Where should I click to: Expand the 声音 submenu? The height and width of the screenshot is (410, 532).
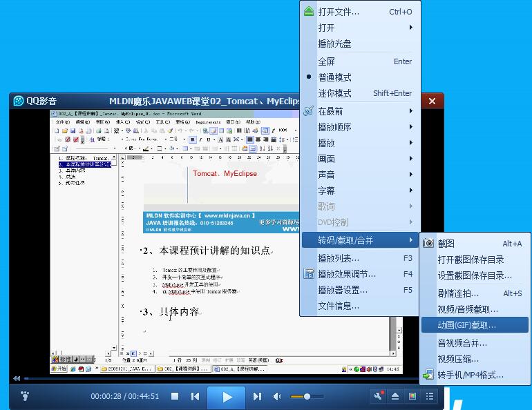tap(361, 175)
